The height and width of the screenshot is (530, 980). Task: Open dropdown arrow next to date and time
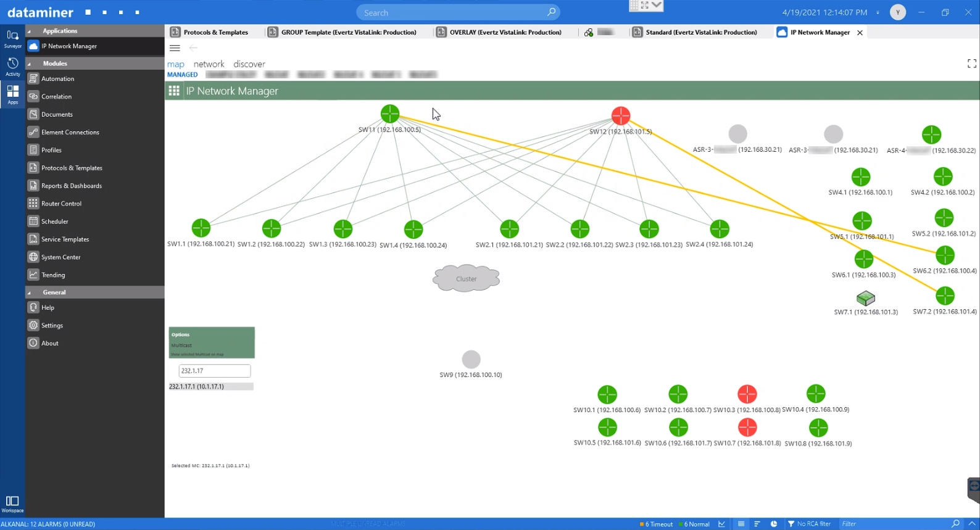coord(878,12)
